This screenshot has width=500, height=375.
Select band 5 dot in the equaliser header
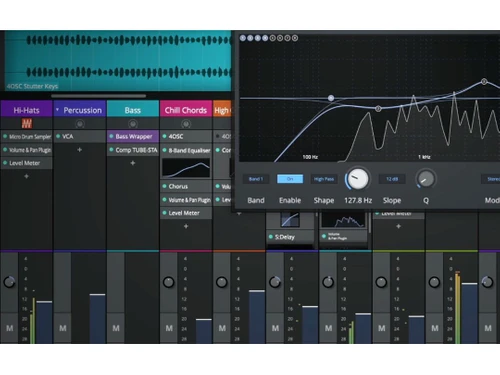tap(273, 38)
